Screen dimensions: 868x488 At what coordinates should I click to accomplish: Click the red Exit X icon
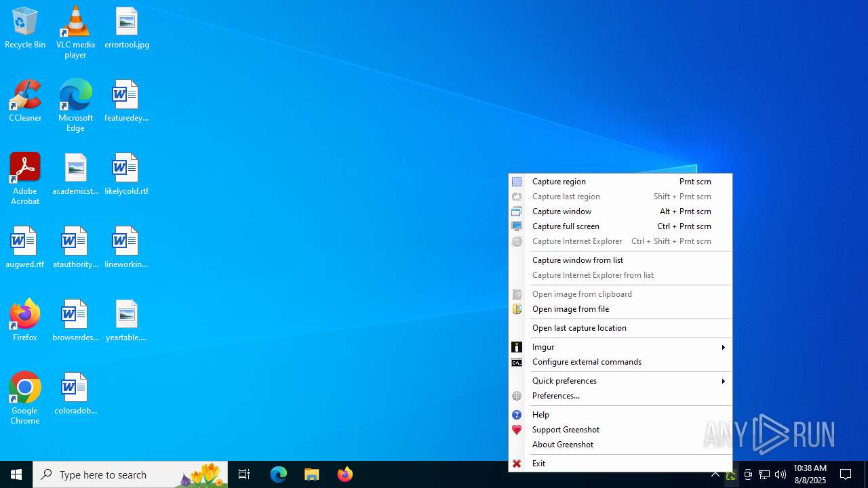point(517,464)
